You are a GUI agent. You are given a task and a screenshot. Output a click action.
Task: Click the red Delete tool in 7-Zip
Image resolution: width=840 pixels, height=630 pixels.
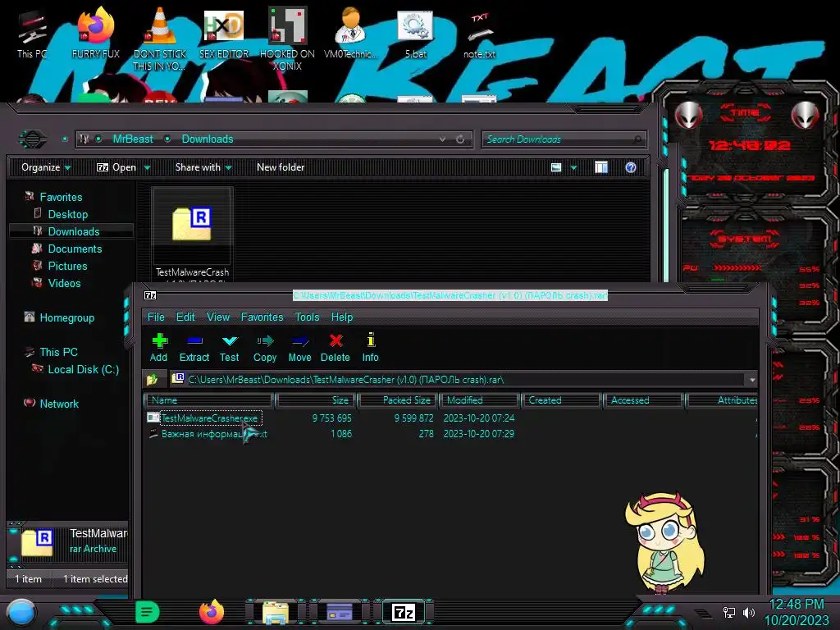pyautogui.click(x=336, y=348)
